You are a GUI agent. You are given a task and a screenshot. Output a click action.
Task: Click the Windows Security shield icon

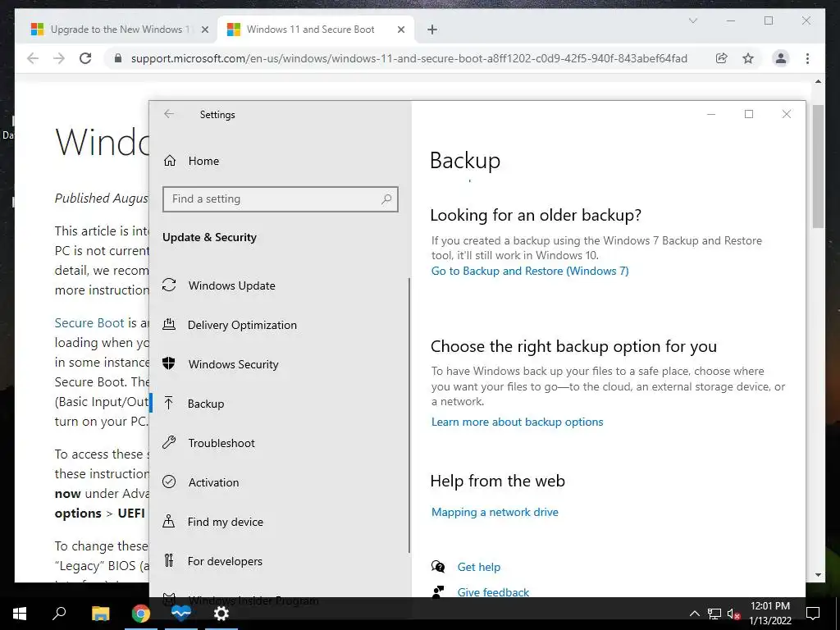point(169,363)
